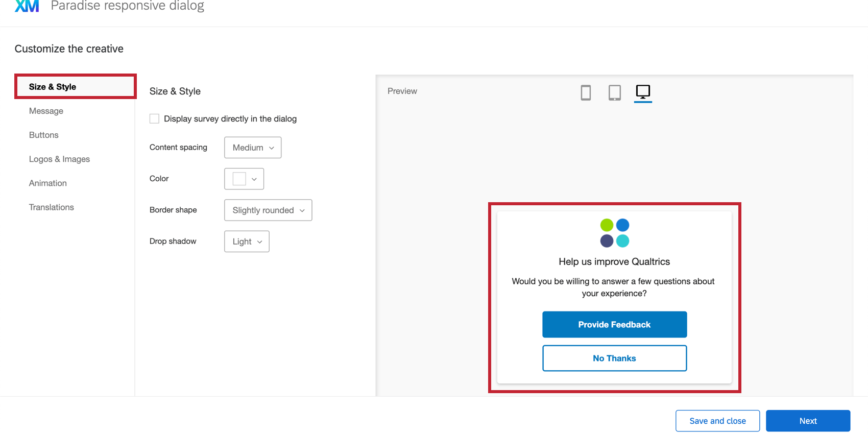The height and width of the screenshot is (434, 868).
Task: Click the XM logo icon
Action: [27, 6]
